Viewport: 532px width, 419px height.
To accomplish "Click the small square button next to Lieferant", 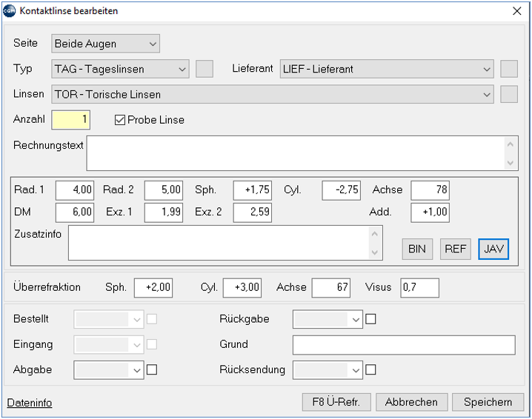I will [x=509, y=69].
